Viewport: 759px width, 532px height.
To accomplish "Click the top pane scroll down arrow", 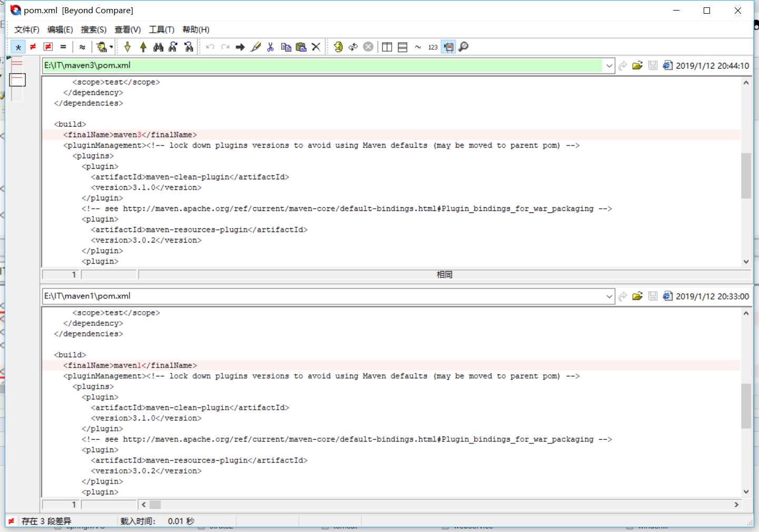I will (x=746, y=262).
